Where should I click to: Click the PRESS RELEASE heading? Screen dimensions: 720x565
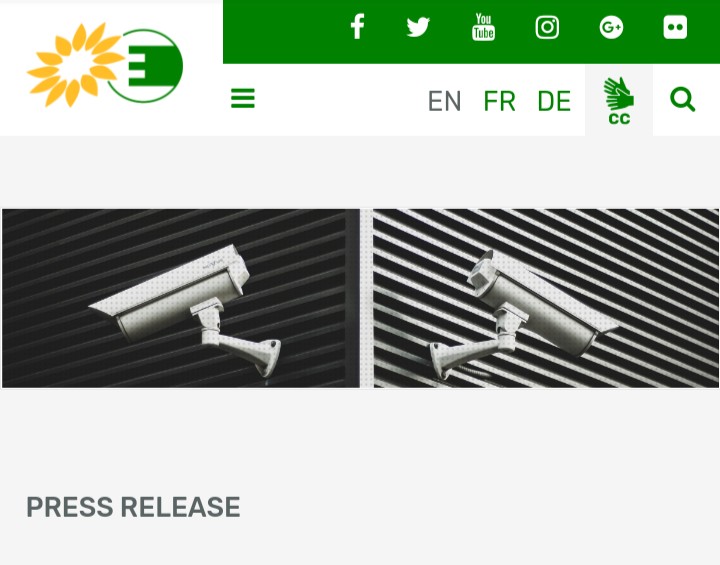click(x=133, y=507)
